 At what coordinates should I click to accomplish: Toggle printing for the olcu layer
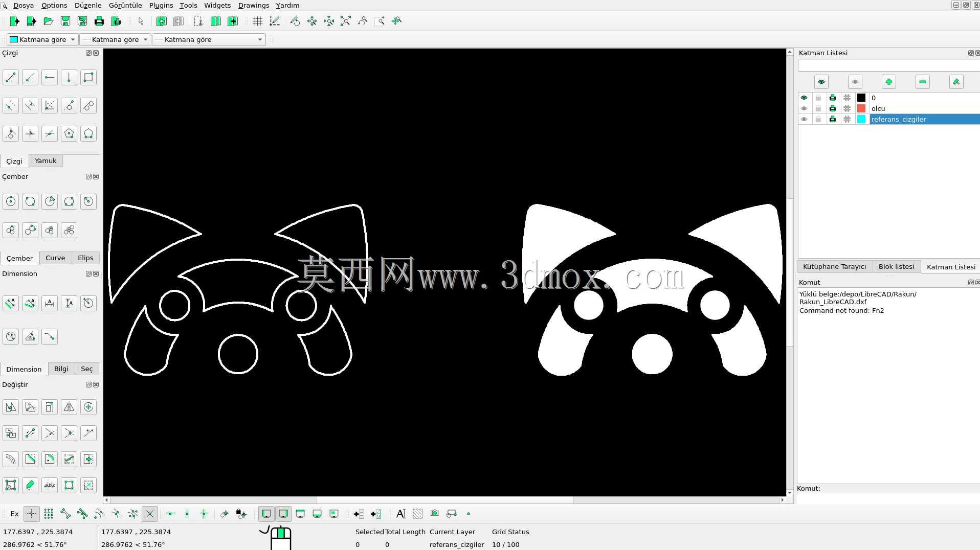pyautogui.click(x=833, y=108)
